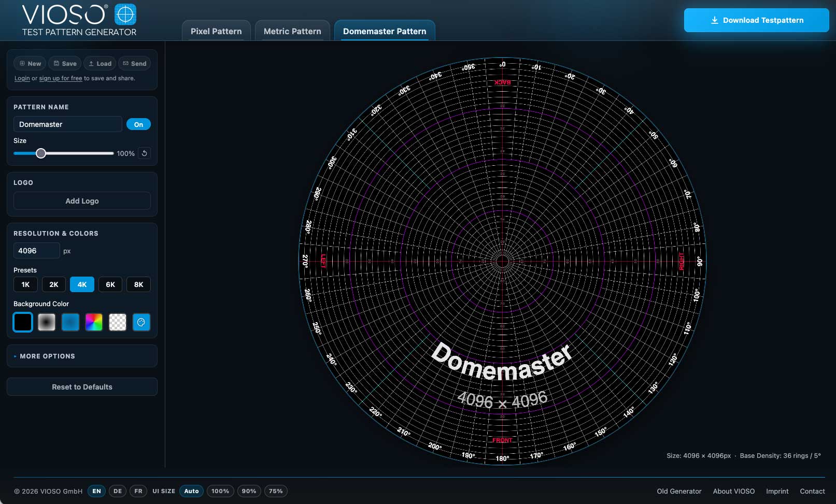This screenshot has width=836, height=504.
Task: Choose the transparent checkerboard background swatch
Action: click(x=118, y=322)
